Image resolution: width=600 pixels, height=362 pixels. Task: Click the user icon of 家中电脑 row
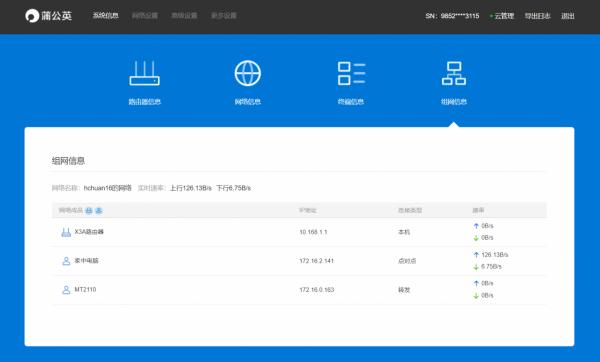66,261
